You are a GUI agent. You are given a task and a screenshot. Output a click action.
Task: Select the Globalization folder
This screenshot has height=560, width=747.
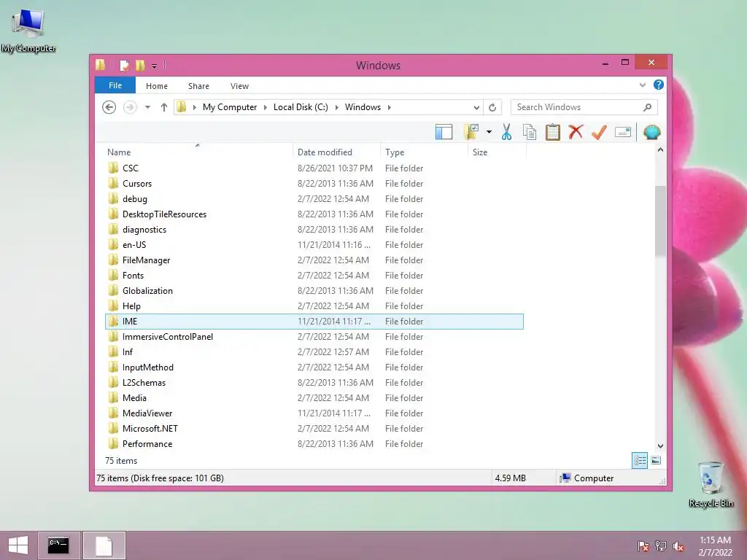pos(314,290)
